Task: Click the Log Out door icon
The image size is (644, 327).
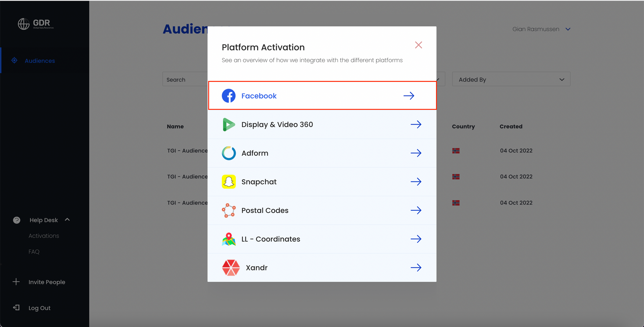Action: [16, 308]
